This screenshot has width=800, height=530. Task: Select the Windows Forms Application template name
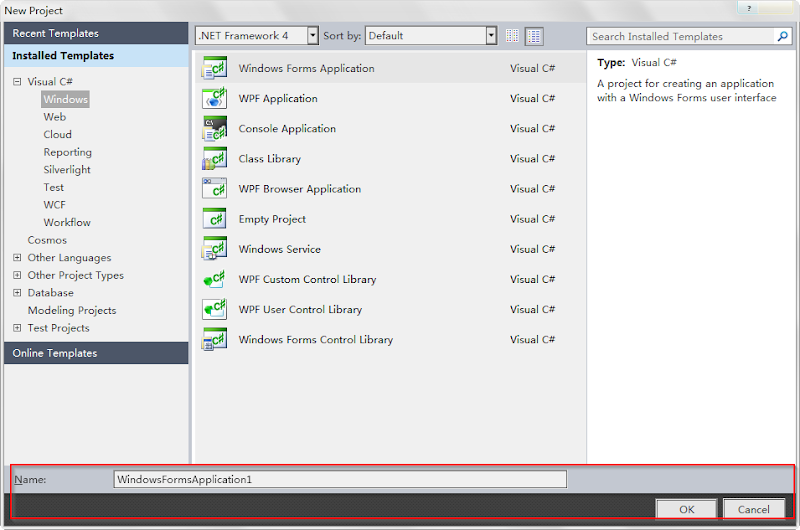tap(306, 68)
